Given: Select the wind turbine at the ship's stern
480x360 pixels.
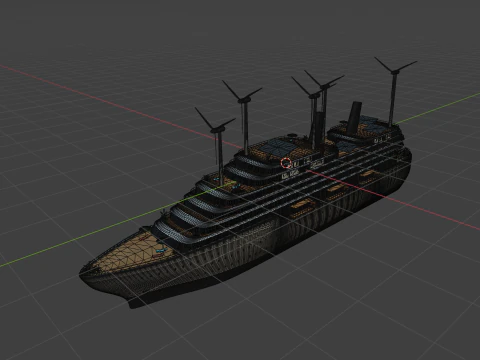Looking at the screenshot, I should 394,91.
